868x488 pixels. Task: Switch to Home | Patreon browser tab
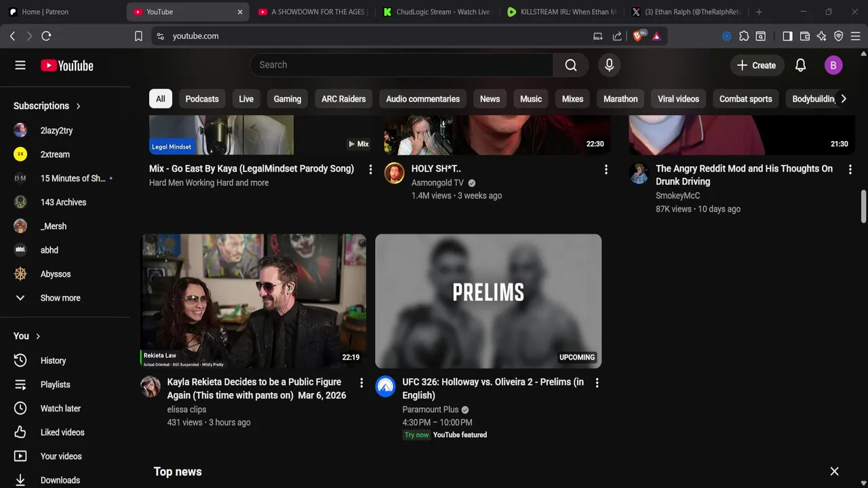point(62,12)
